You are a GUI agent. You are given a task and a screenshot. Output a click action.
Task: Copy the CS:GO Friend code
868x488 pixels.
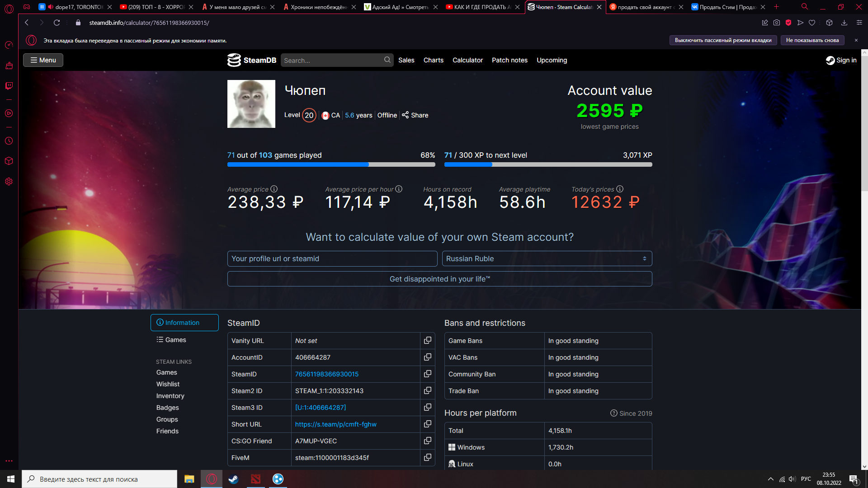click(427, 441)
